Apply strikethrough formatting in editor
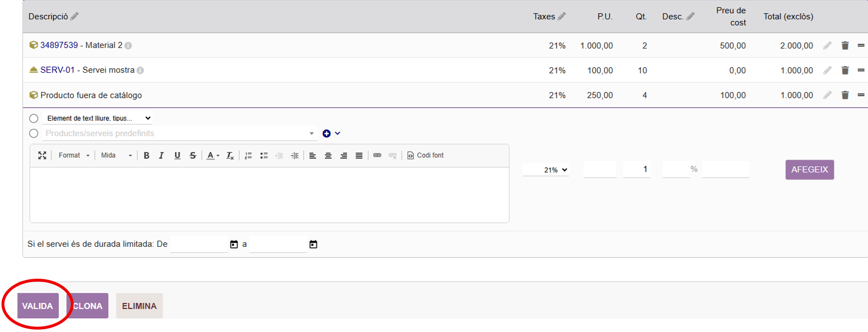The image size is (868, 332). tap(193, 156)
